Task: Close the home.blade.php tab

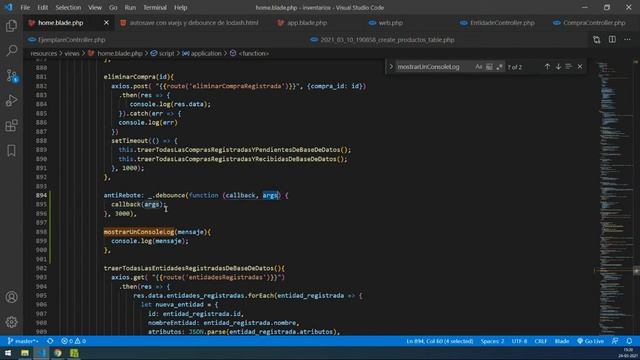Action: pyautogui.click(x=106, y=23)
